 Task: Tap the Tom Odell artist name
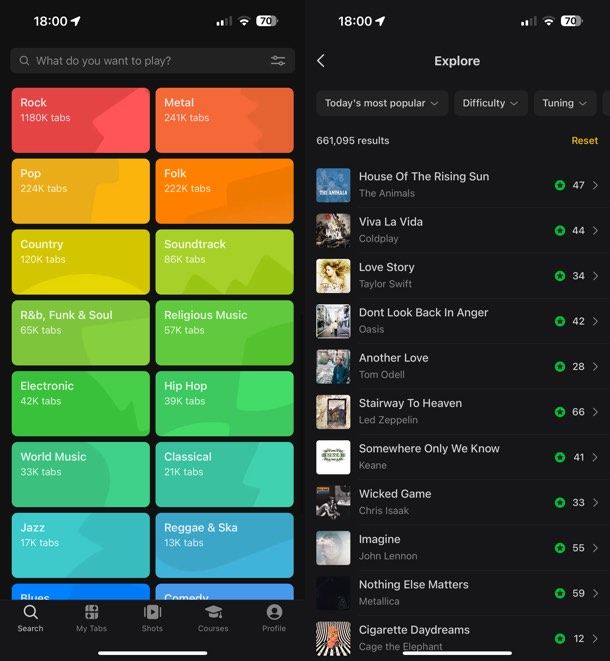pyautogui.click(x=382, y=374)
